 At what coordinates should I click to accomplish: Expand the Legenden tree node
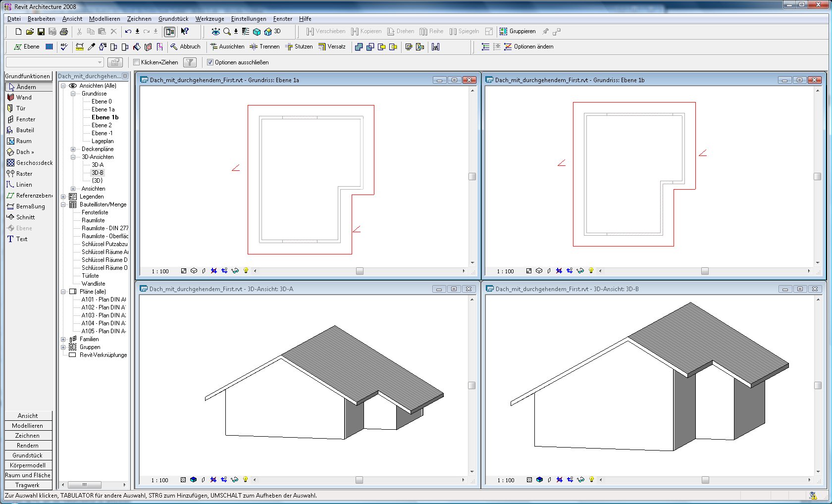point(63,197)
